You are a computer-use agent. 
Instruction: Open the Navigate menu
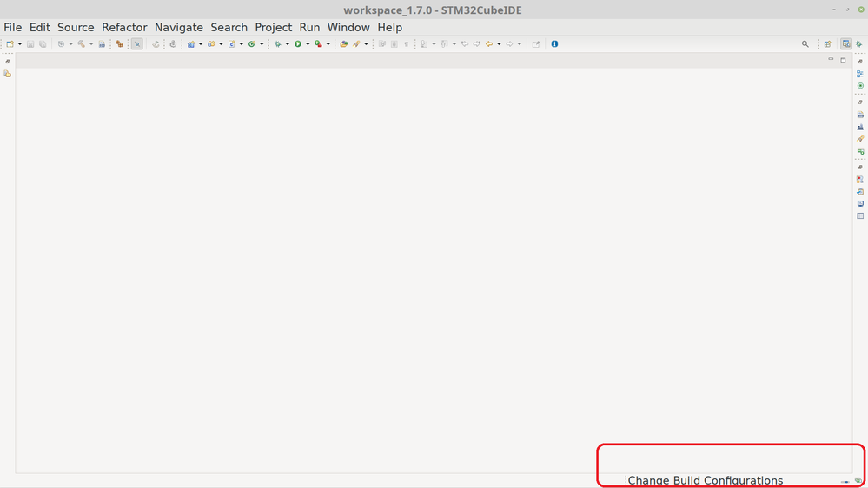pos(179,27)
